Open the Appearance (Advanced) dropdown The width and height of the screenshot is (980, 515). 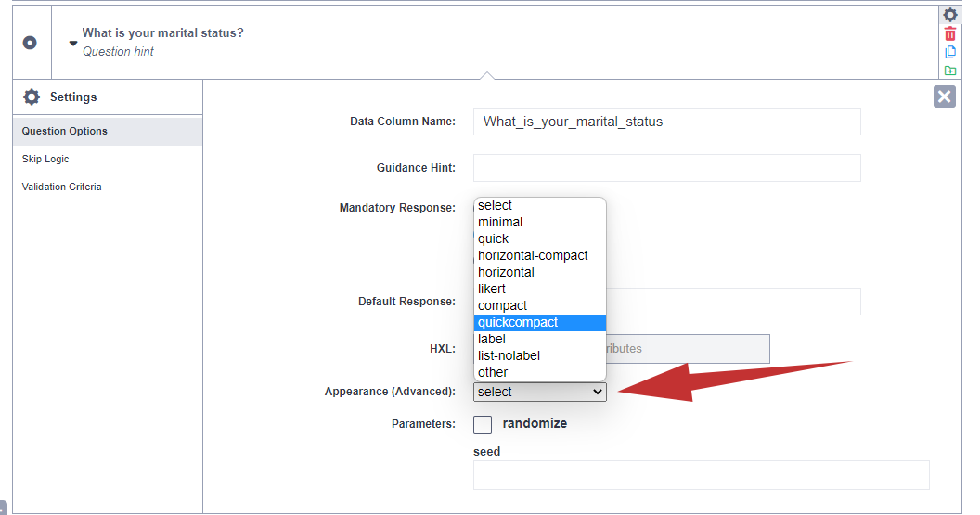[539, 392]
